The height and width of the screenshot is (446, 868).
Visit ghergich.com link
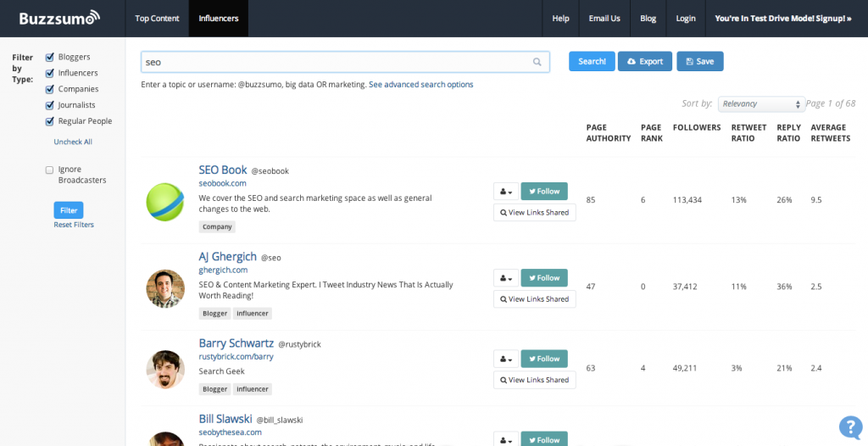pyautogui.click(x=223, y=270)
